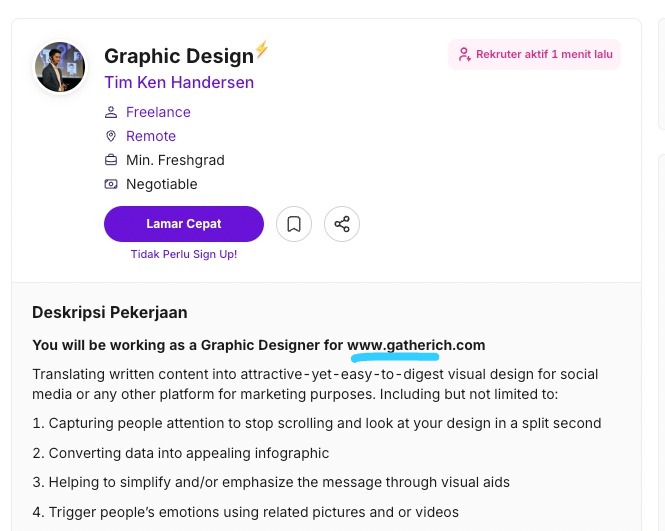Image resolution: width=665 pixels, height=531 pixels.
Task: Open the Freelance job type link
Action: [158, 112]
